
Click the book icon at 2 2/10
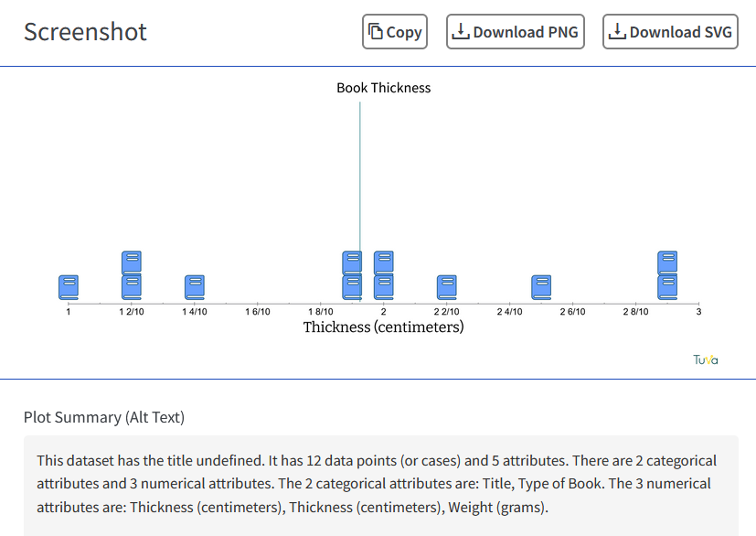[x=446, y=287]
